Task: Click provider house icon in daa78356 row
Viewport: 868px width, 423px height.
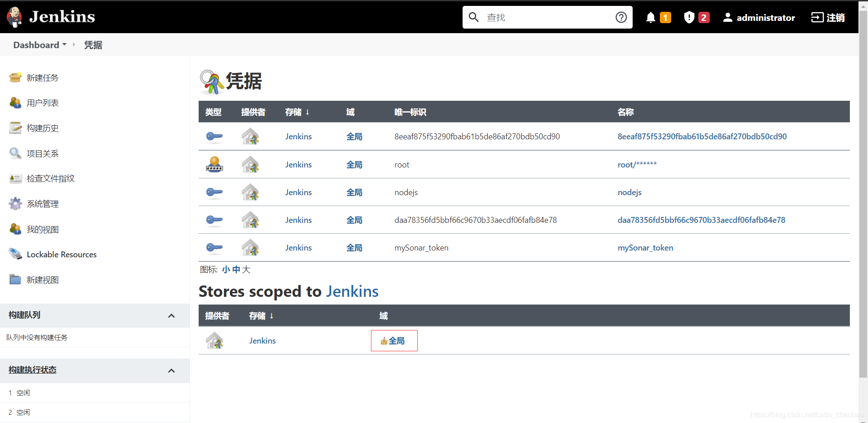Action: point(250,220)
